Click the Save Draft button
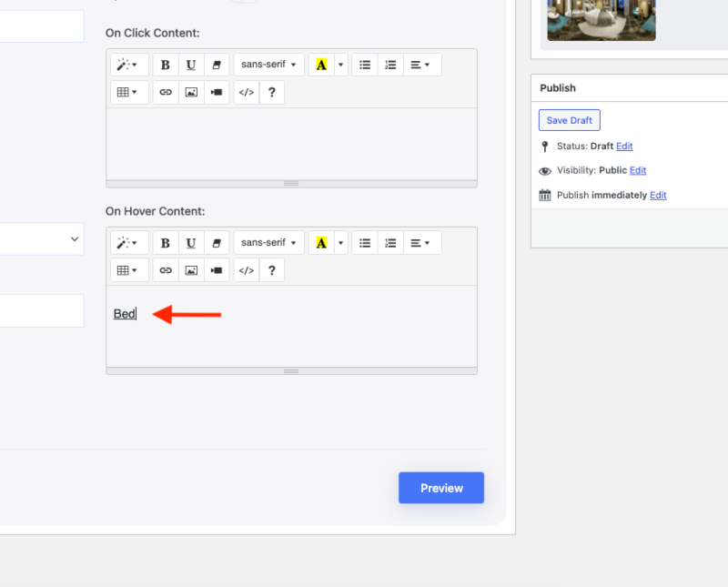 coord(570,120)
